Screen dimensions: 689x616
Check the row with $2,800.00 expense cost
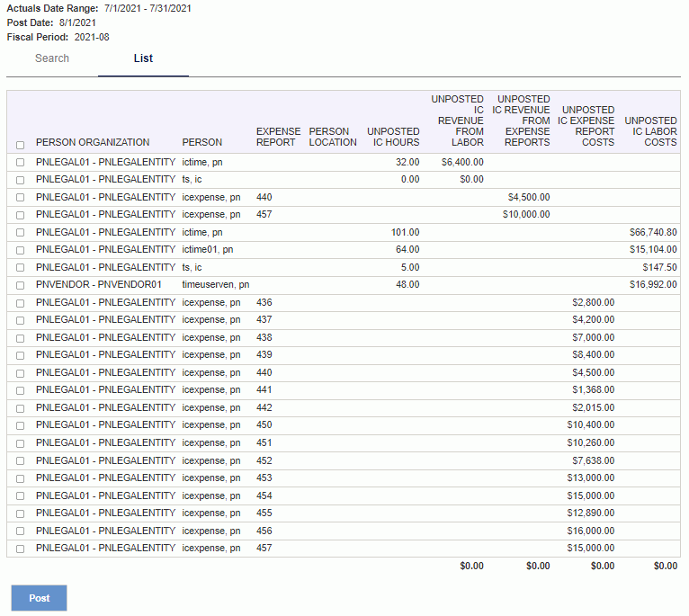[x=20, y=303]
